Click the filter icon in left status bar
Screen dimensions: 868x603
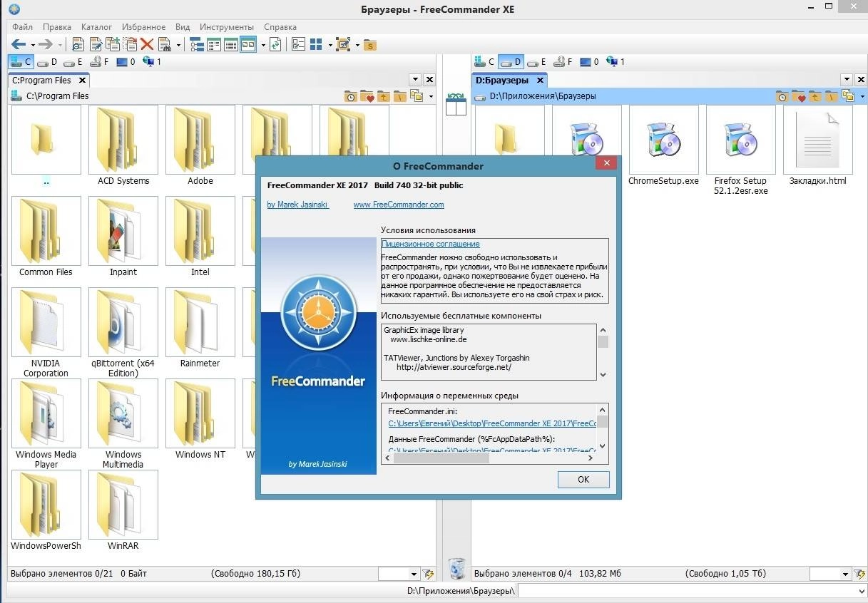[x=428, y=574]
